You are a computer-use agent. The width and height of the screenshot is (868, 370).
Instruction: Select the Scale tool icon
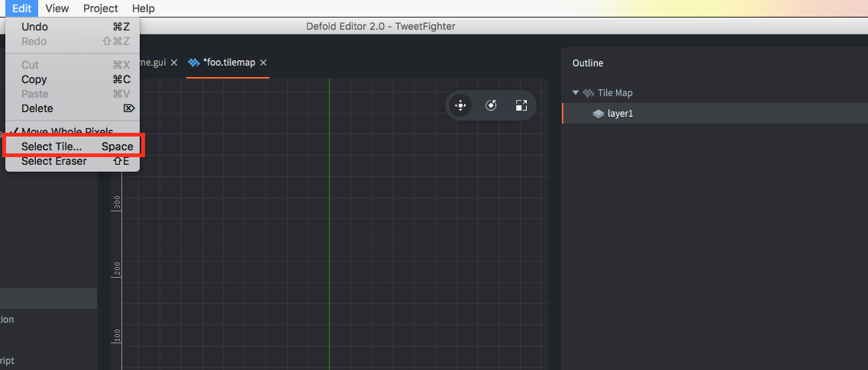click(x=521, y=105)
